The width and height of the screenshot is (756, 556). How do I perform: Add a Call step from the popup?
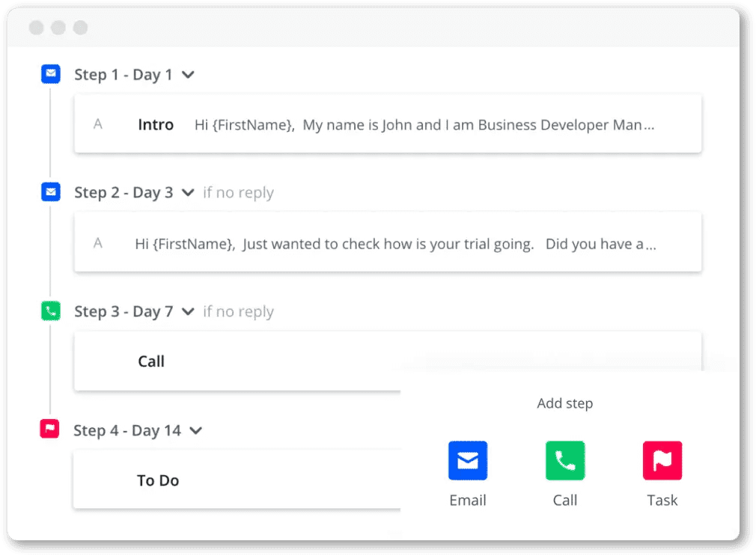[565, 460]
